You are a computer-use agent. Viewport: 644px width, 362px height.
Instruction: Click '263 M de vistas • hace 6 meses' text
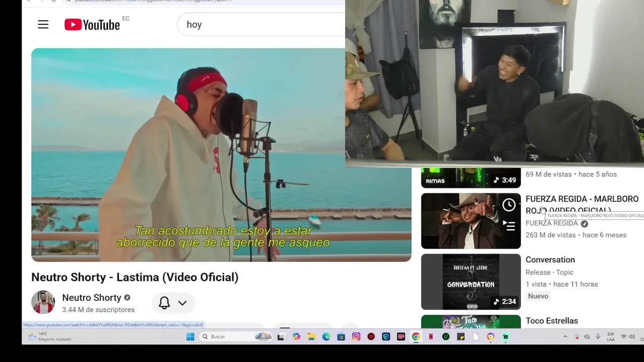pos(576,235)
